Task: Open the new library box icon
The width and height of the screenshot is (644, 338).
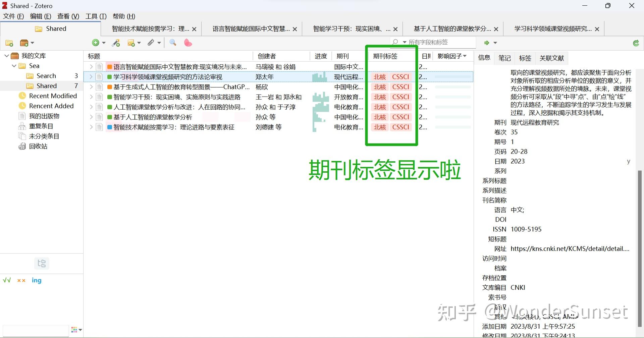Action: click(24, 43)
